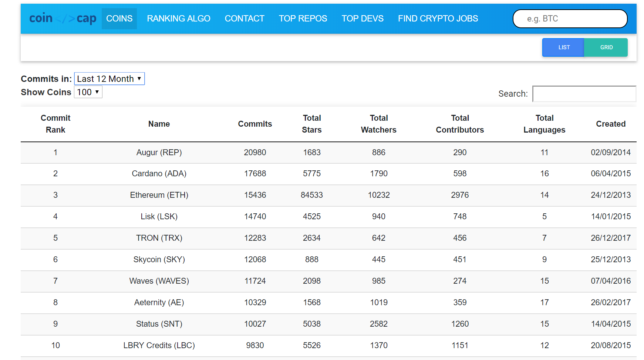This screenshot has height=360, width=644.
Task: Click Cardano commits value 17688
Action: (255, 174)
